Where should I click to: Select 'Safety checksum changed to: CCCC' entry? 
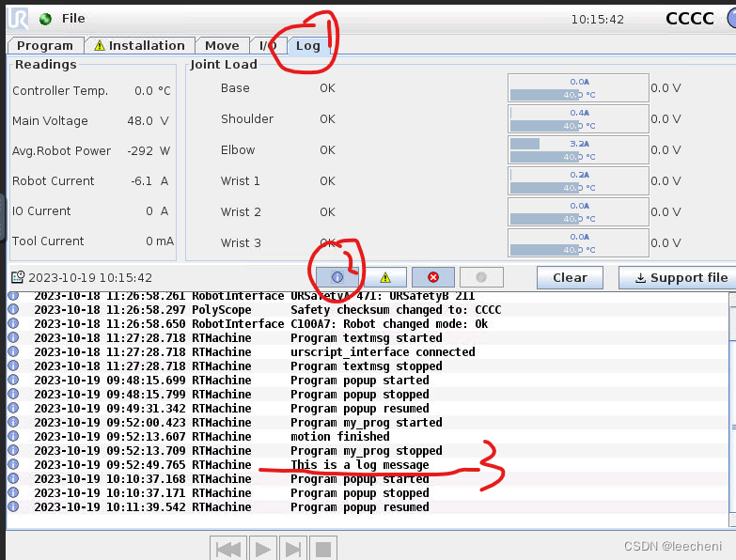point(368,310)
